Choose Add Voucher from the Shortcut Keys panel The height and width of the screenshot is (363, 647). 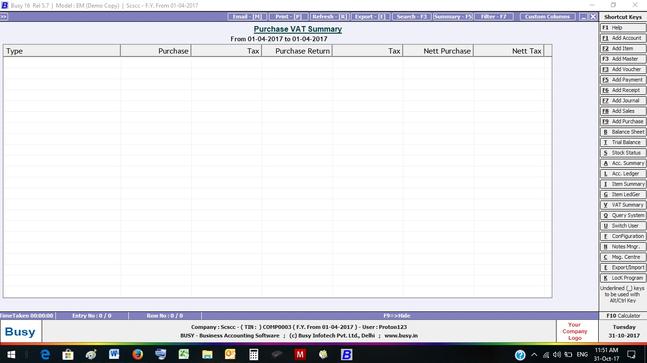point(623,69)
